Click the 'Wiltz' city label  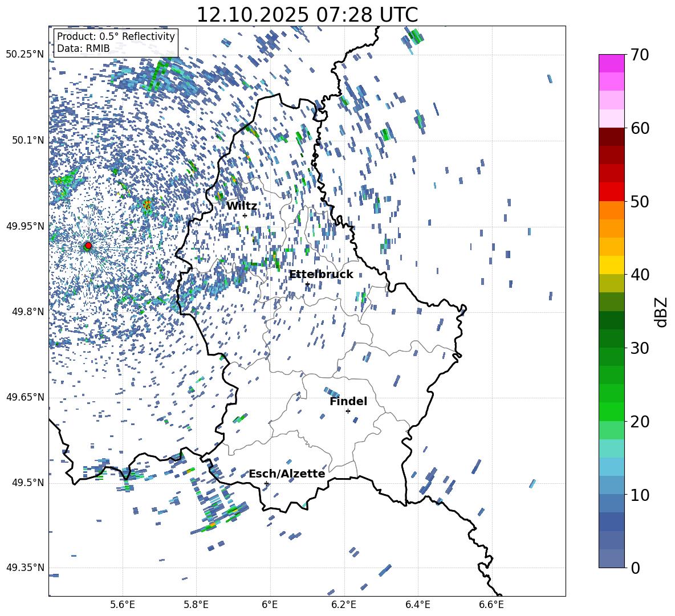click(242, 206)
